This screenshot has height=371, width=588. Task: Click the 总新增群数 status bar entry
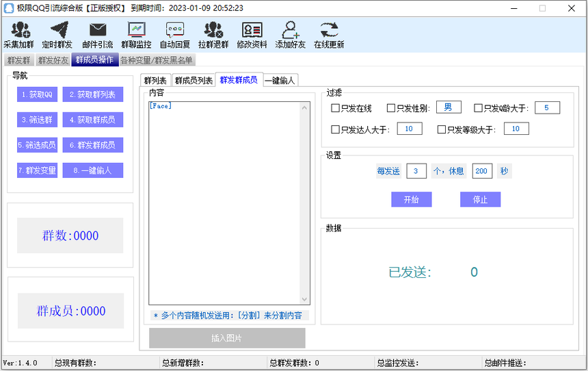183,363
